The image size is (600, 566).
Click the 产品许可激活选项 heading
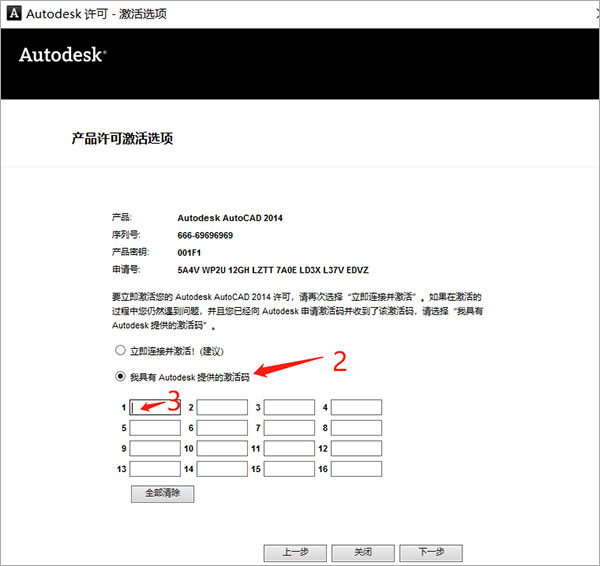(122, 138)
